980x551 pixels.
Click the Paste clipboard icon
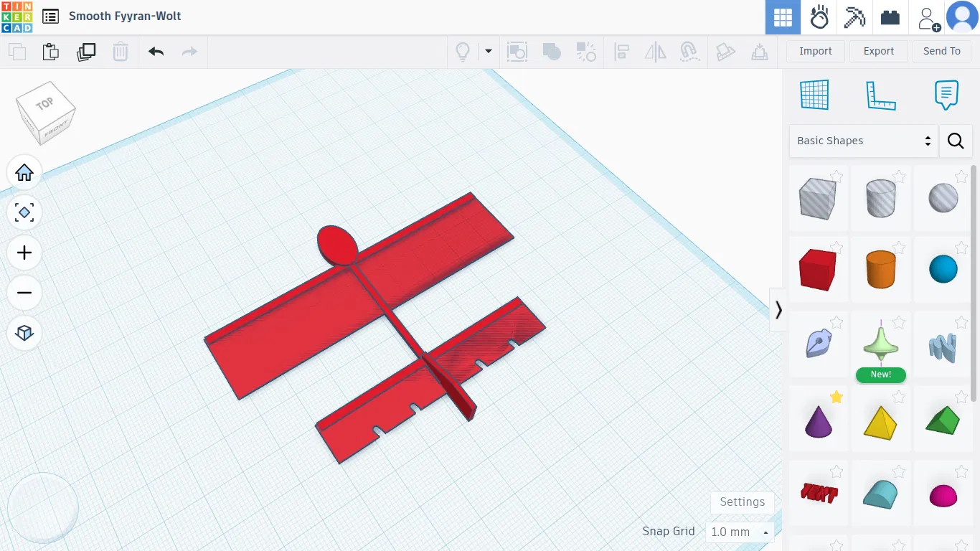click(50, 52)
